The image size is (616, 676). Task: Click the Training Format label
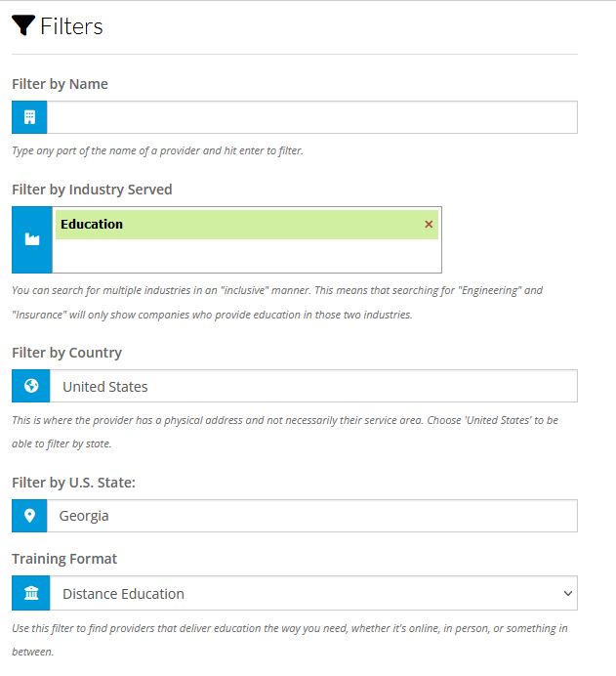[64, 559]
